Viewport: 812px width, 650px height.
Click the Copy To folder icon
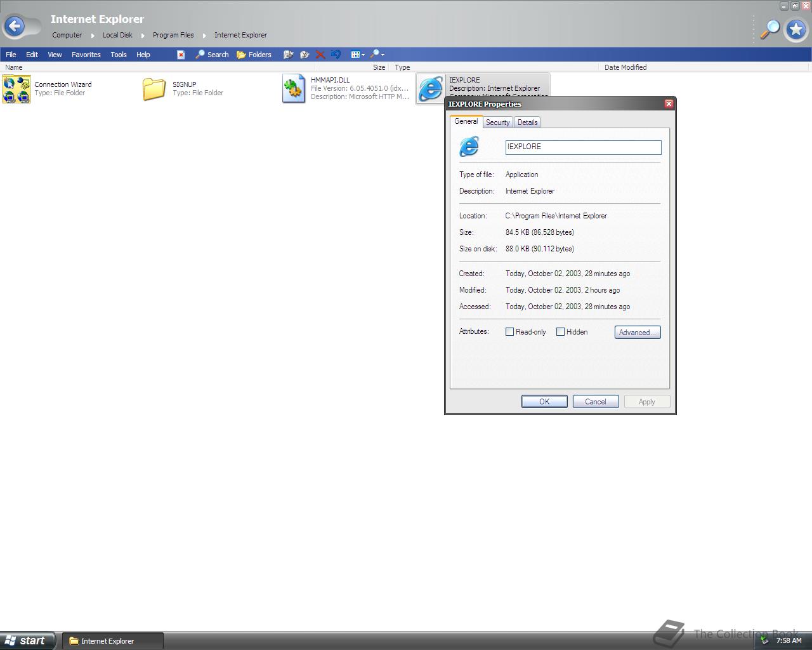304,55
